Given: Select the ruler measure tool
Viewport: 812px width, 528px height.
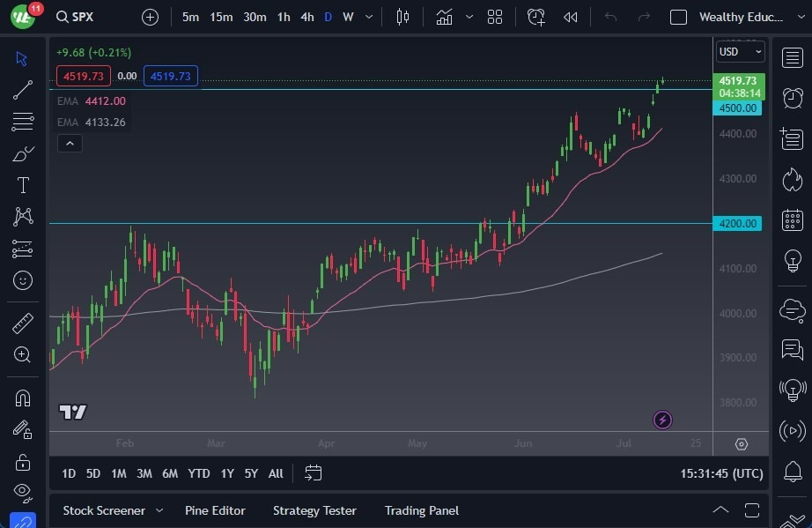Looking at the screenshot, I should (23, 323).
